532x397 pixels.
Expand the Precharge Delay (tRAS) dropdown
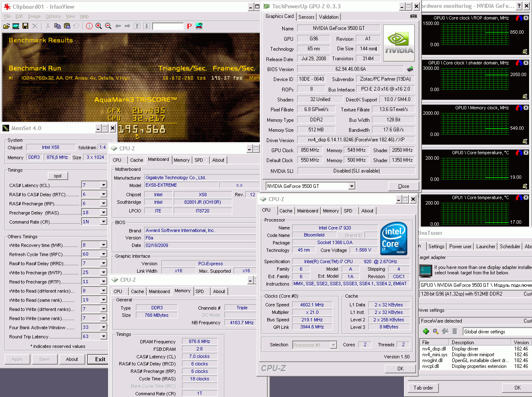(x=103, y=212)
